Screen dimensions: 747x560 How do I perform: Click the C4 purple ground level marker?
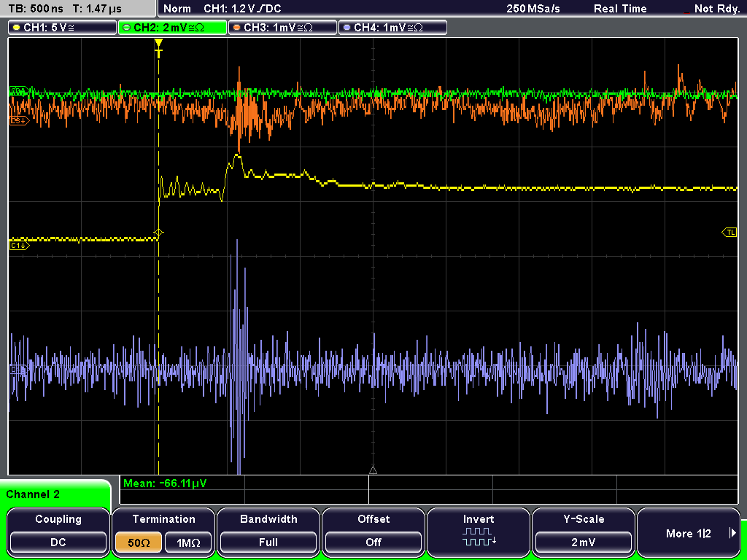(18, 369)
